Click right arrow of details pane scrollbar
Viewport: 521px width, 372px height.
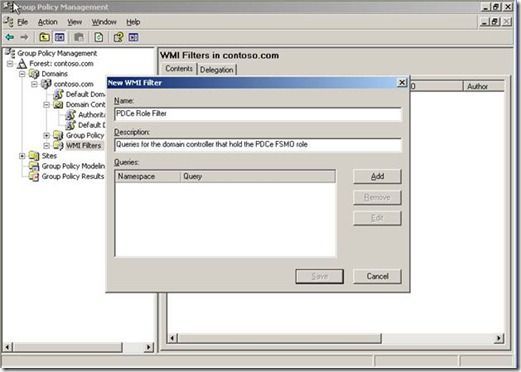point(499,339)
